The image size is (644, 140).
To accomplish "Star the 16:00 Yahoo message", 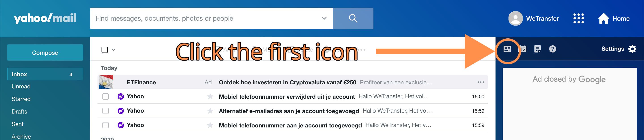I will point(210,96).
